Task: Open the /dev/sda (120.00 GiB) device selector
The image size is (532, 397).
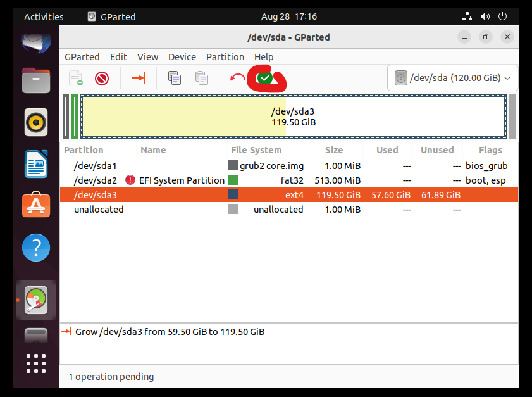Action: click(452, 79)
